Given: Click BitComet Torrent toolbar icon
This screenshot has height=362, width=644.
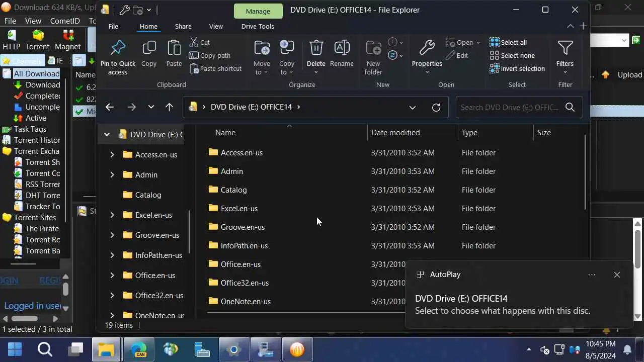Looking at the screenshot, I should click(38, 40).
